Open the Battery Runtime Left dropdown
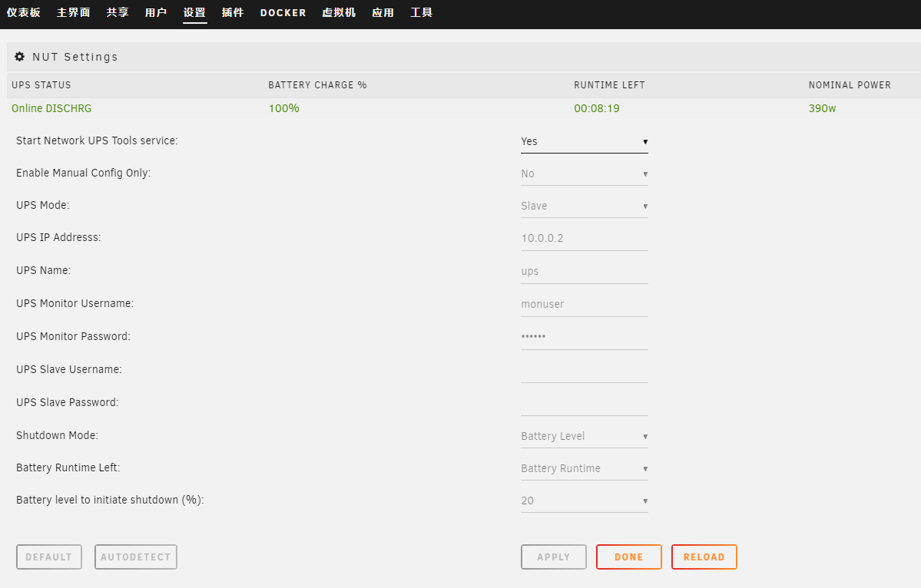Screen dimensions: 921x588 pyautogui.click(x=584, y=468)
